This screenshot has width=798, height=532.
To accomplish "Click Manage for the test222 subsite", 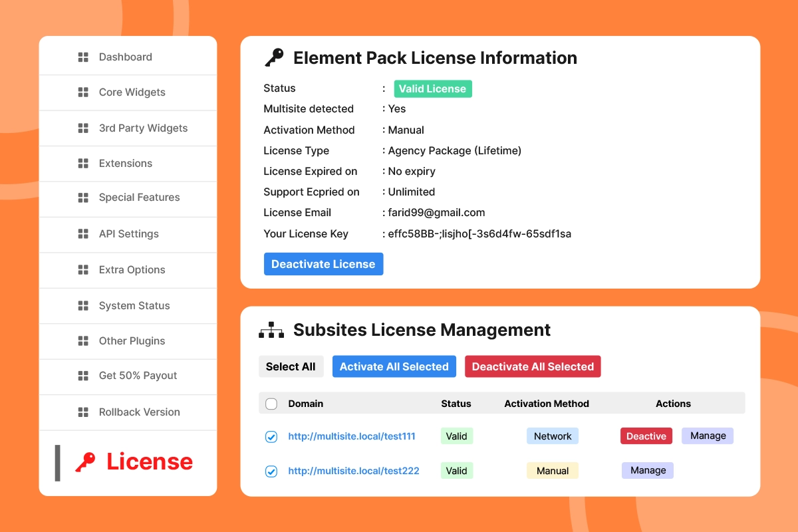I will click(x=648, y=470).
